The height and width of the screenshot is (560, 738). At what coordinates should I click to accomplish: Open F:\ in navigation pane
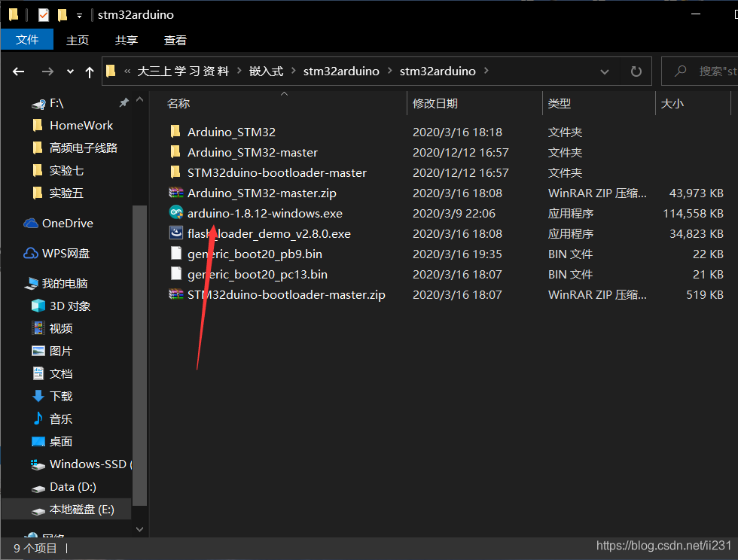pos(56,103)
